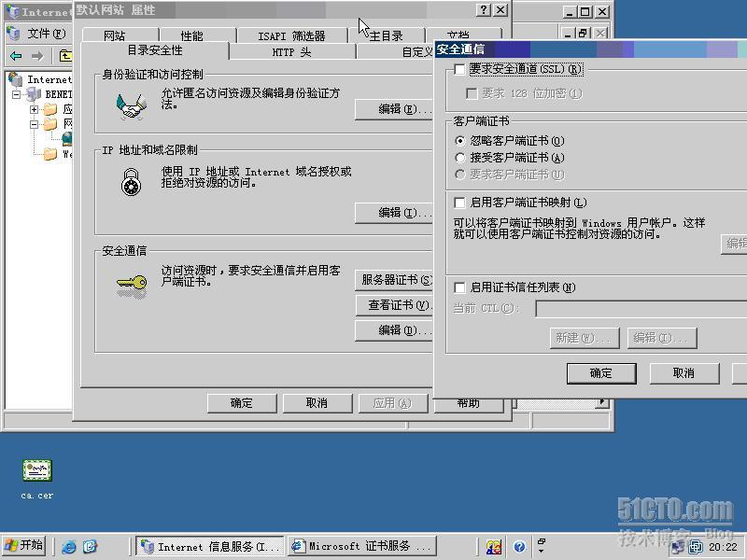Enable 启用客户端证书映射 checkbox
747x560 pixels.
[459, 203]
